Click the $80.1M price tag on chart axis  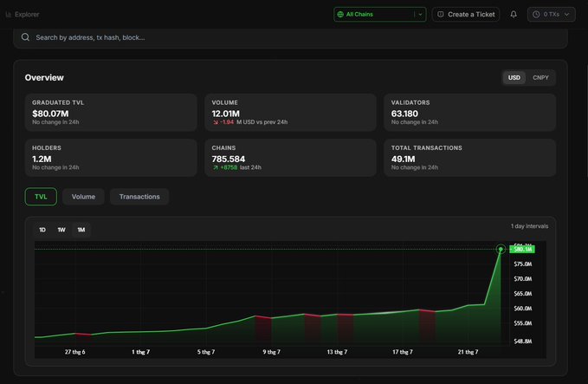(522, 250)
